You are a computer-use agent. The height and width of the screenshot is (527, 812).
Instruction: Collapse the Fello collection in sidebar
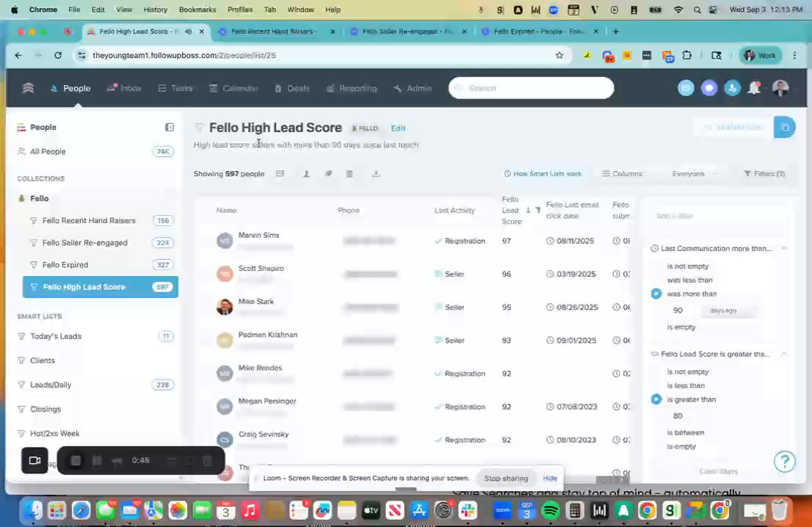[169, 198]
